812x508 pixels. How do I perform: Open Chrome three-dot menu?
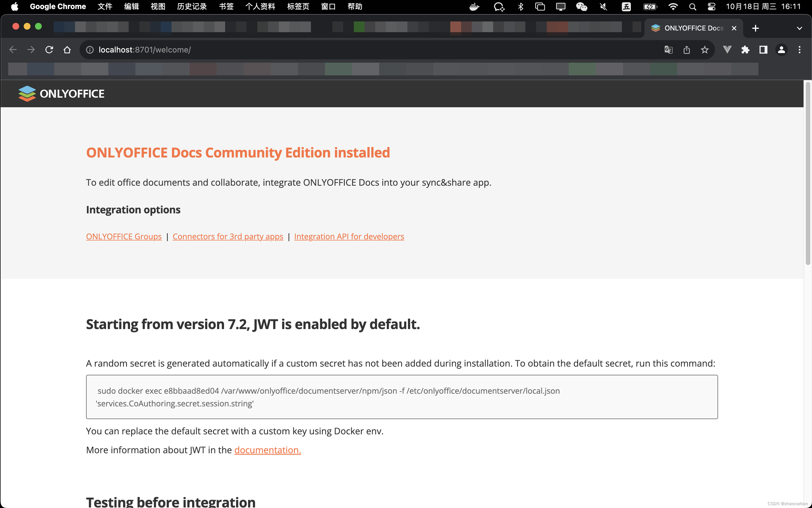(x=800, y=50)
